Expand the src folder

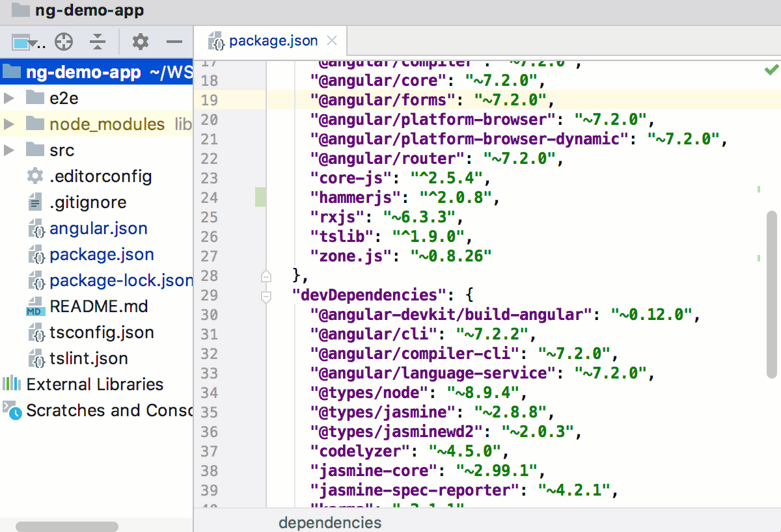pyautogui.click(x=9, y=150)
